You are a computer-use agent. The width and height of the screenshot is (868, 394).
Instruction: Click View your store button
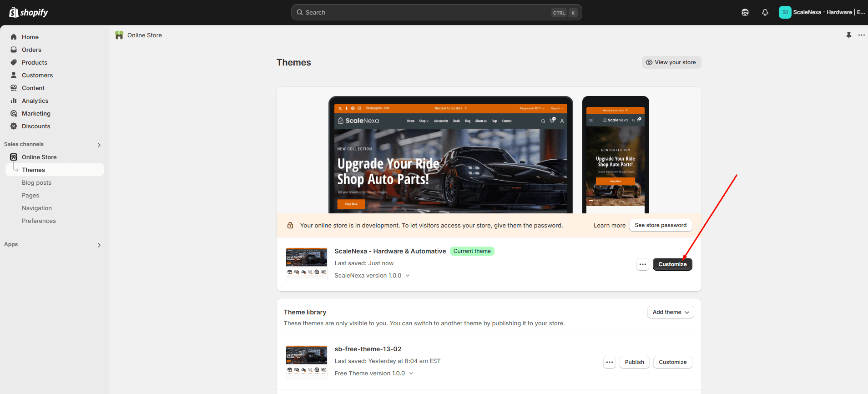coord(671,62)
